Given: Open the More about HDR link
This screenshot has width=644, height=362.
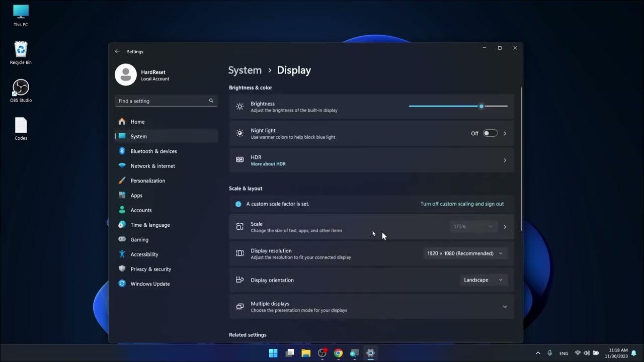Looking at the screenshot, I should [268, 164].
